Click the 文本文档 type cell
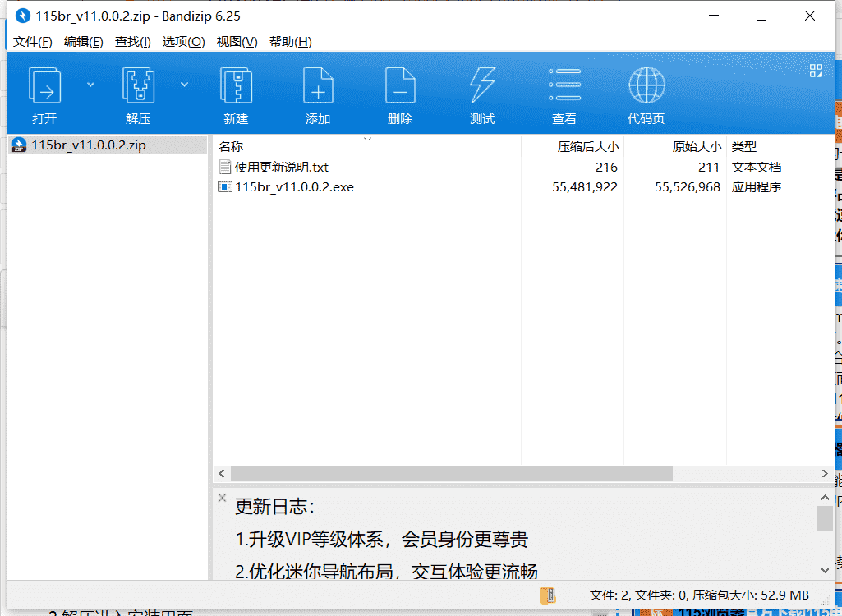This screenshot has width=842, height=616. pos(756,167)
